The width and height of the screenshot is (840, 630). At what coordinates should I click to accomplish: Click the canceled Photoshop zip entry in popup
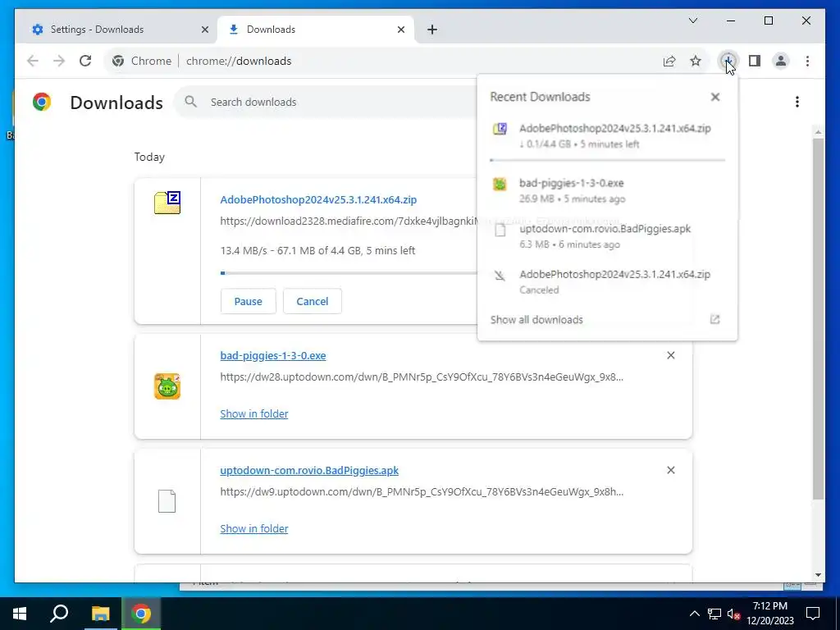(x=607, y=282)
